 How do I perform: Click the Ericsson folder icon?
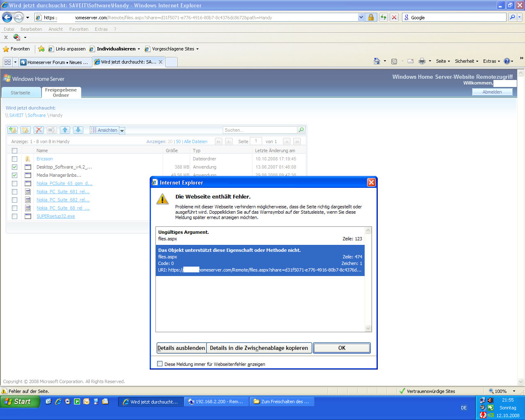(x=28, y=159)
